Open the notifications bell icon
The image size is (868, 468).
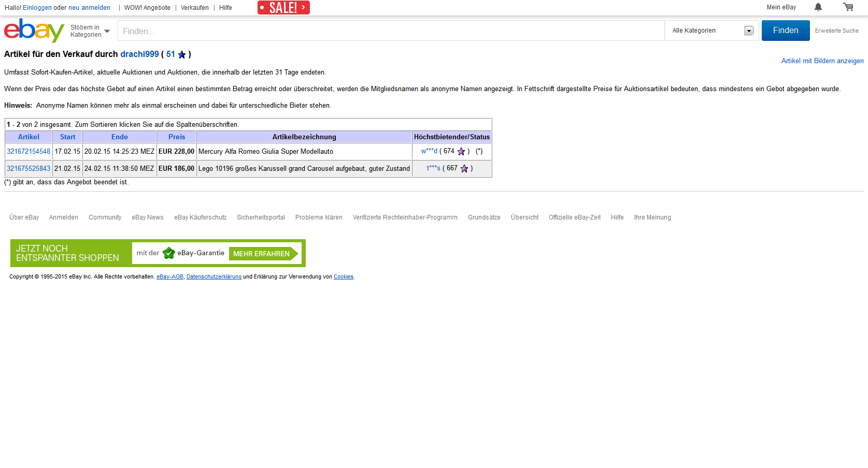pos(818,7)
